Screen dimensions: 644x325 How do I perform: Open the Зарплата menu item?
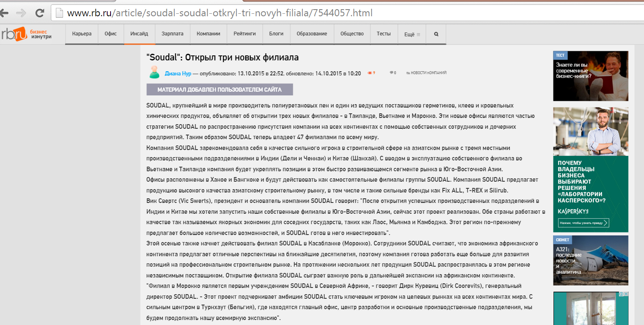(172, 34)
